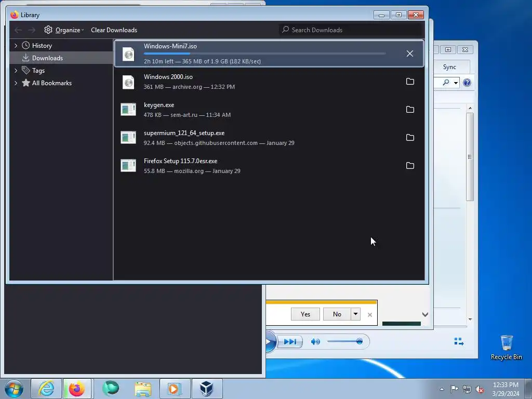The height and width of the screenshot is (399, 532).
Task: Open the Organize gear menu
Action: (x=64, y=30)
